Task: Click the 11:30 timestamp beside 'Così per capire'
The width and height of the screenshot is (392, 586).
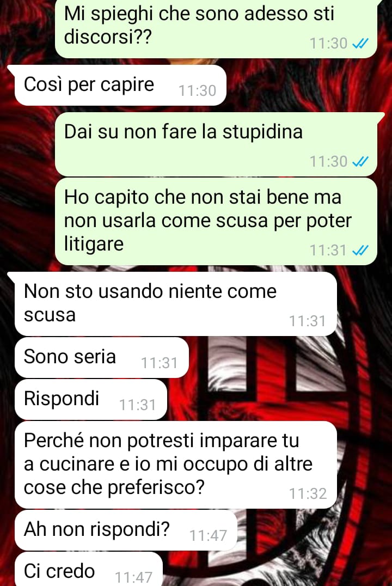Action: click(x=197, y=91)
